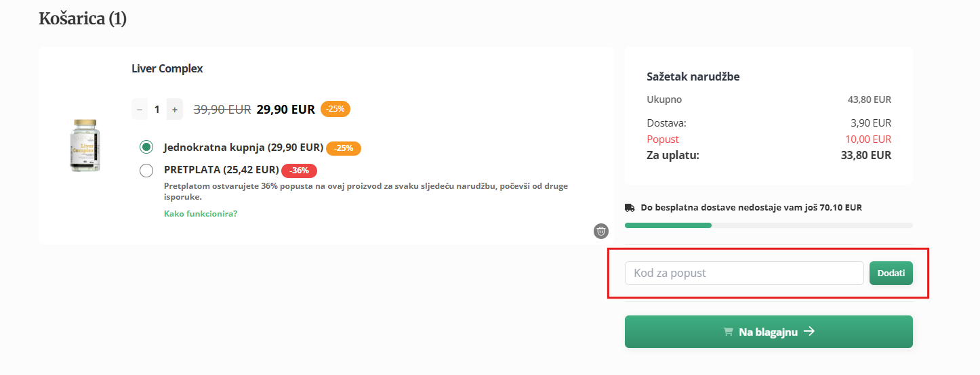Viewport: 980px width, 375px height.
Task: Select the Jednokratna kupnja radio option
Action: (x=146, y=148)
